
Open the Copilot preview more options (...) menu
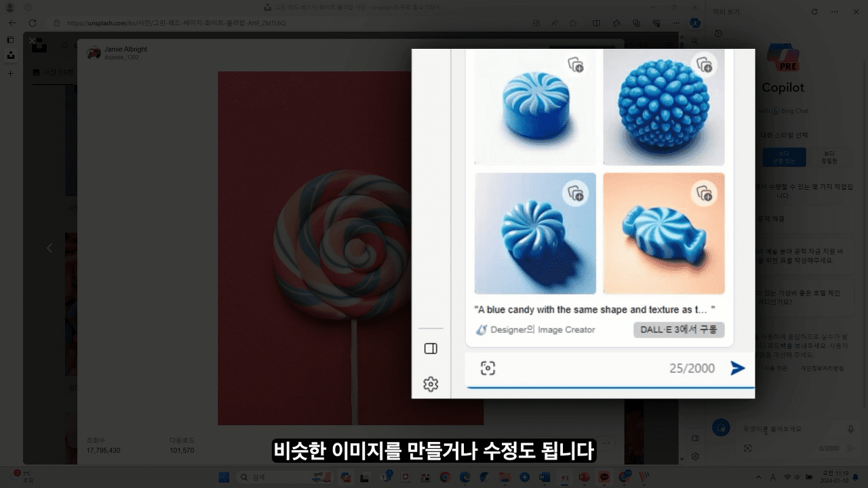(x=835, y=12)
